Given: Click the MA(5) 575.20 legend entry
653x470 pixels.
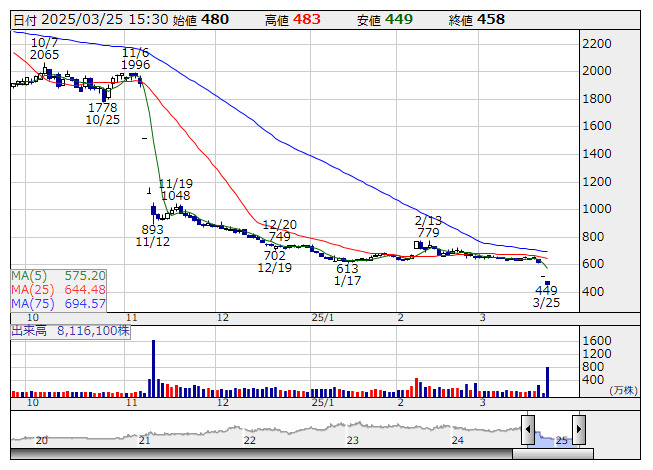Looking at the screenshot, I should point(58,276).
